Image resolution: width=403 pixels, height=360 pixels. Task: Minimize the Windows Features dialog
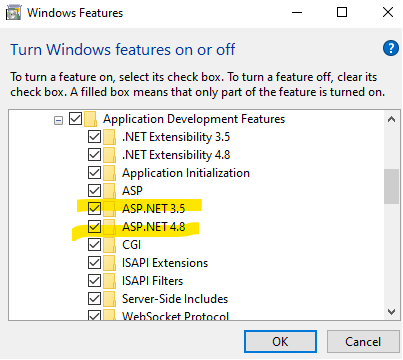pos(297,13)
